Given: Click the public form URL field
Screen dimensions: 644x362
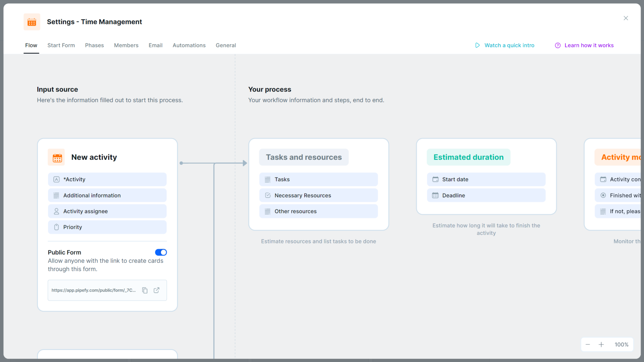Looking at the screenshot, I should click(x=94, y=290).
